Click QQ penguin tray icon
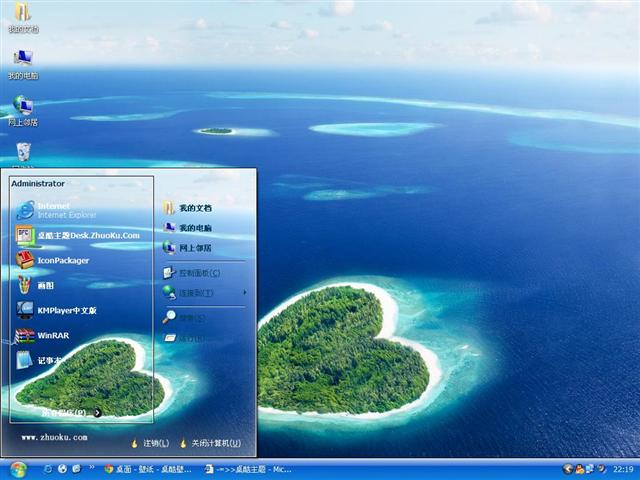 coord(580,469)
